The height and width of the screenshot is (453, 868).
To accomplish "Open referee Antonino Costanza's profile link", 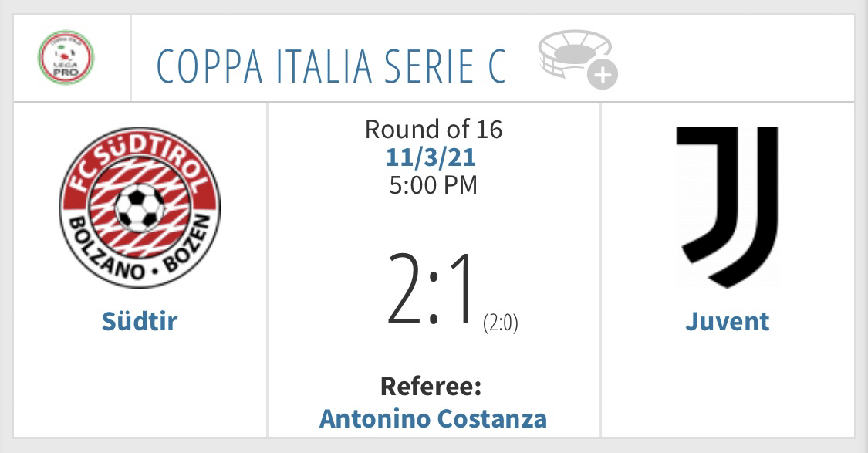I will 433,419.
